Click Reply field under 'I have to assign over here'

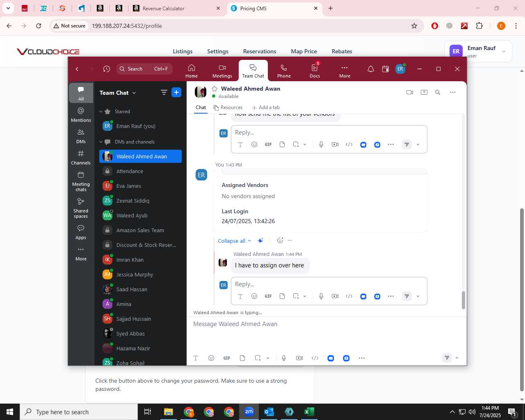point(329,284)
